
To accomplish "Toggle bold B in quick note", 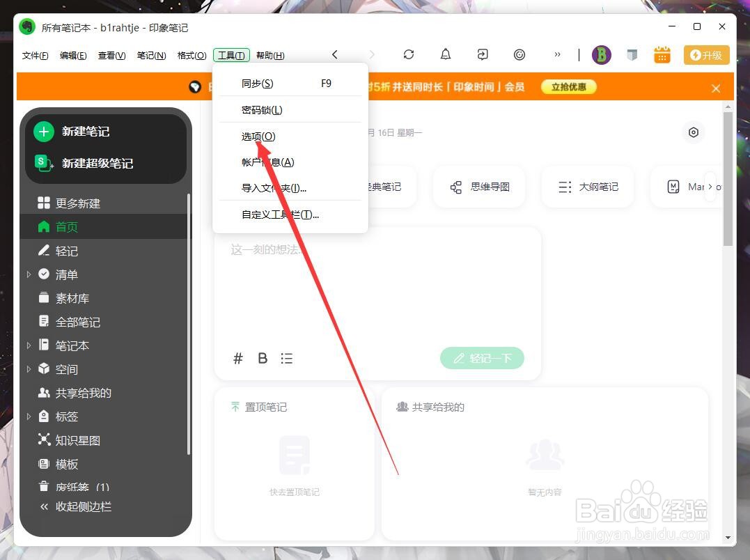I will 263,358.
